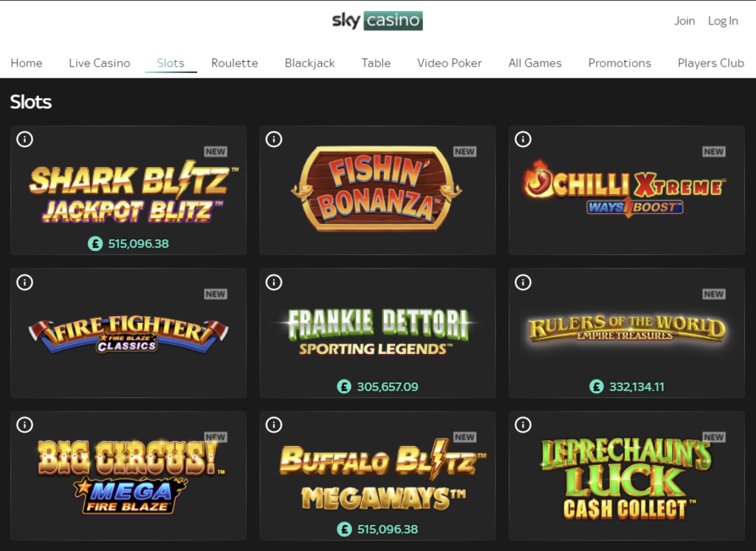The height and width of the screenshot is (551, 756).
Task: Launch Shark Blitz Jackpot Blitz game
Action: click(x=128, y=190)
